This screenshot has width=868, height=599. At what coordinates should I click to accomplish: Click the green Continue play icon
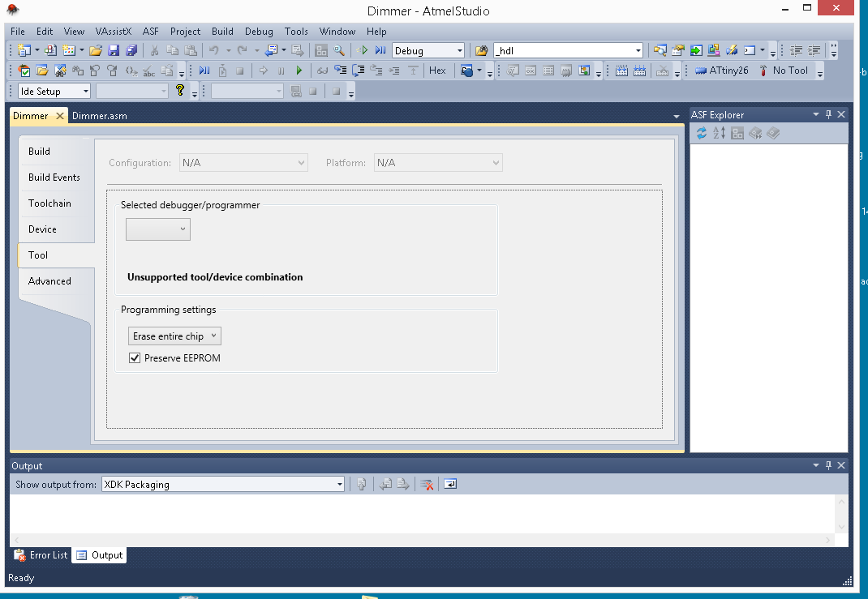point(299,71)
